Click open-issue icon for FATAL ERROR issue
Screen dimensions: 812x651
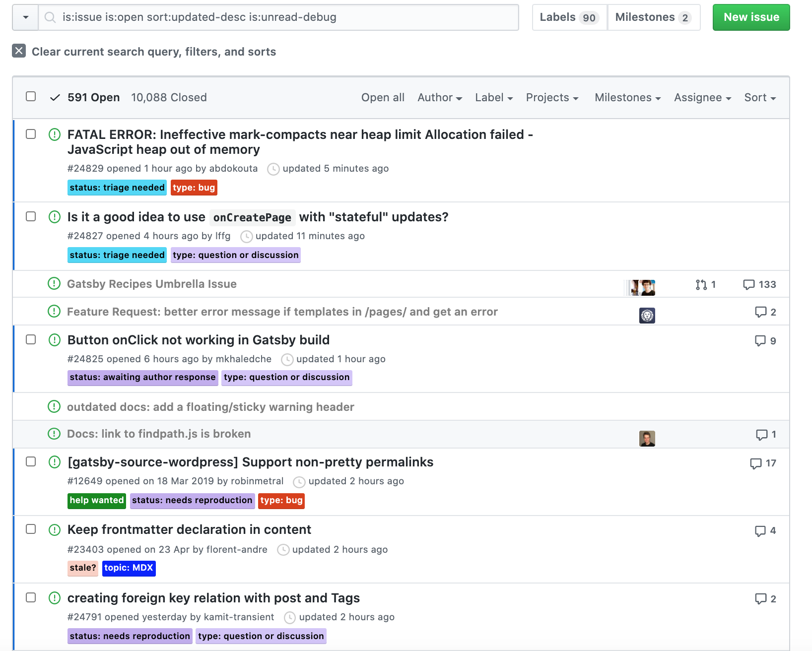click(55, 134)
